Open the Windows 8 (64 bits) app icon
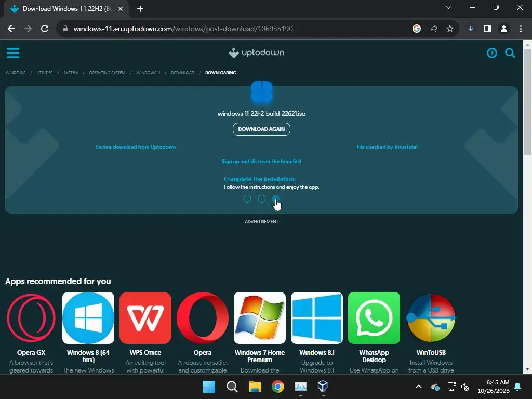The image size is (532, 399). (x=88, y=318)
